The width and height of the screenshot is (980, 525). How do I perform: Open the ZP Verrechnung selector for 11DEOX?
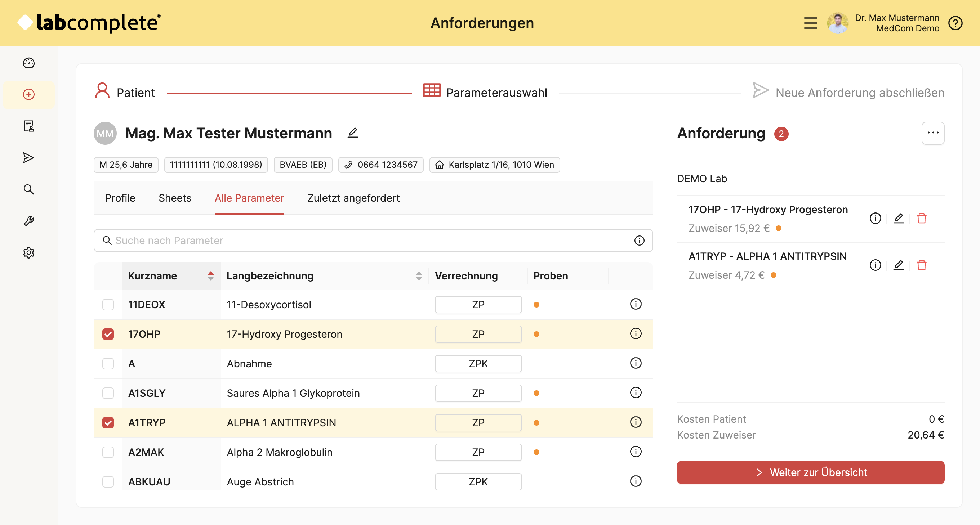[478, 304]
